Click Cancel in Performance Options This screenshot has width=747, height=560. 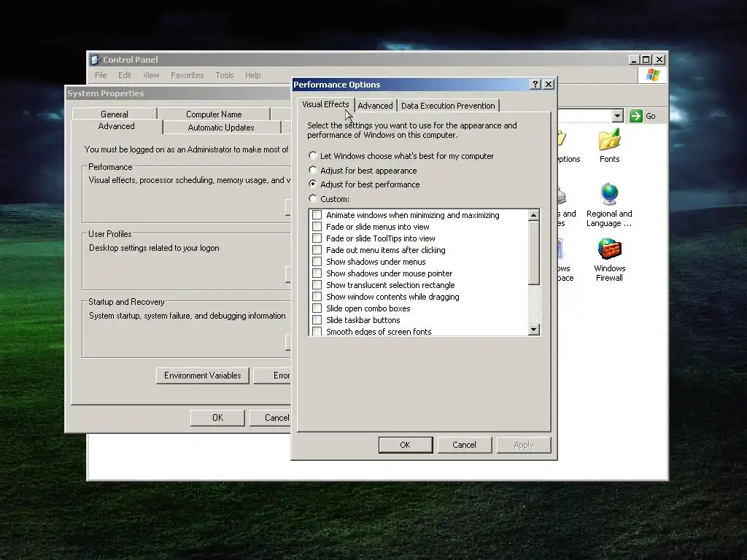coord(465,445)
